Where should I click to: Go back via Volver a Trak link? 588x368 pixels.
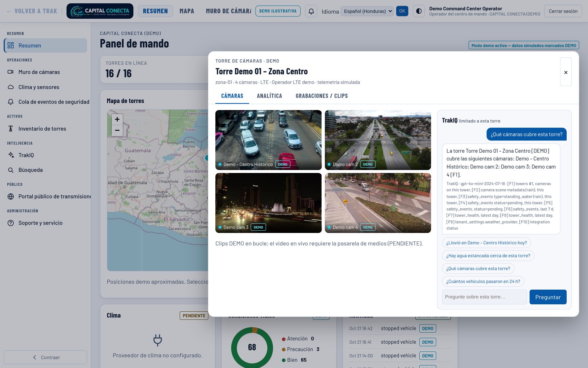coord(32,11)
